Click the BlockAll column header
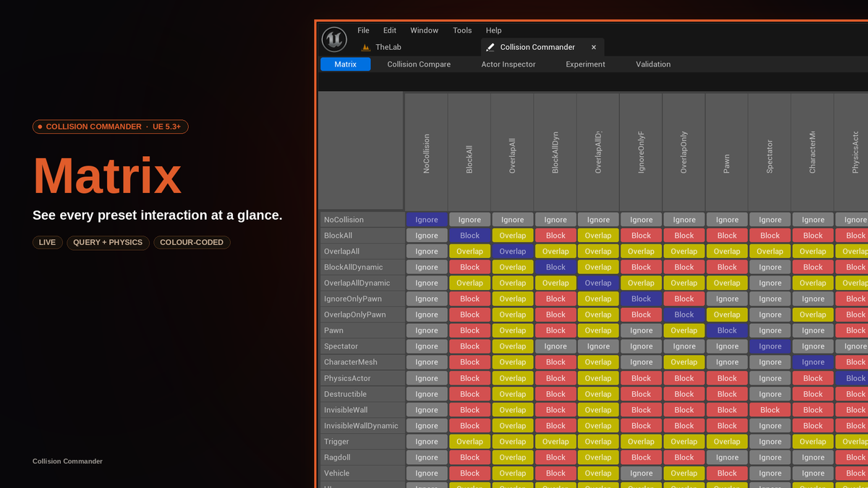 (469, 151)
